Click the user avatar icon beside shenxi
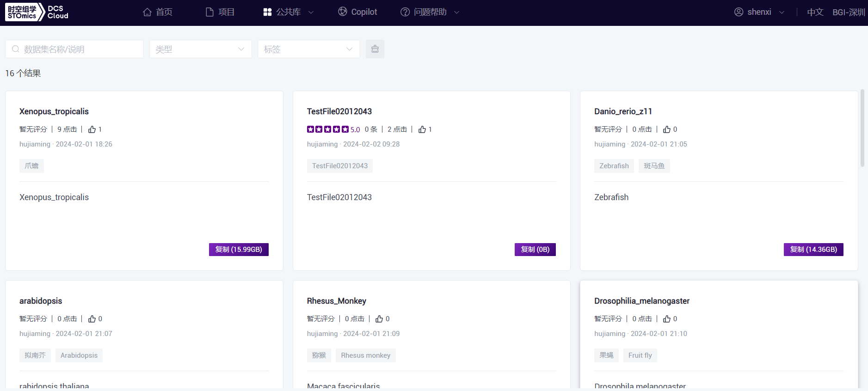This screenshot has width=868, height=391. point(739,12)
